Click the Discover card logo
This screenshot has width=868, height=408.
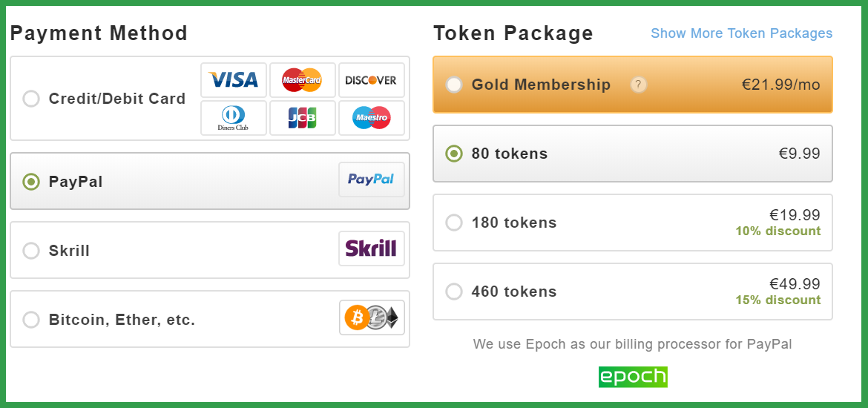point(372,80)
